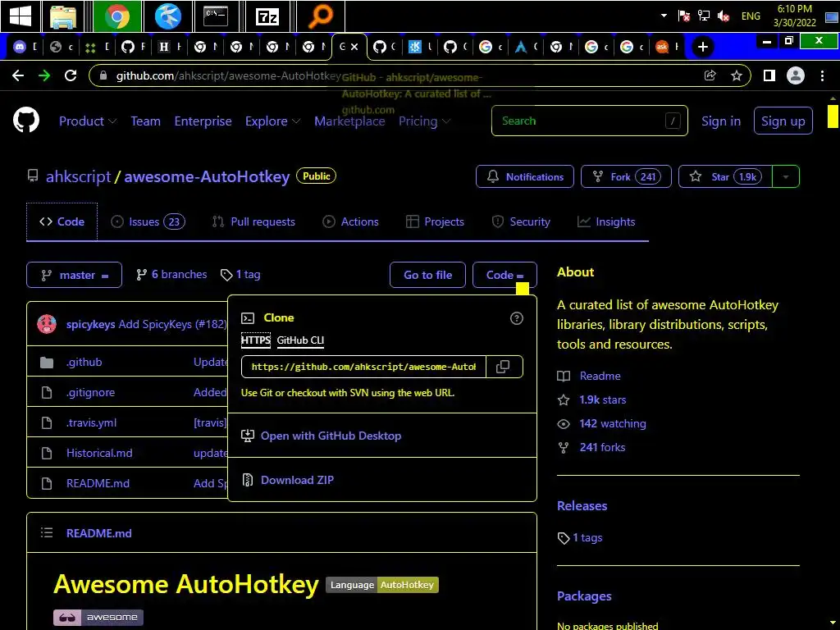The image size is (840, 630).
Task: Go back to previous page
Action: (18, 75)
